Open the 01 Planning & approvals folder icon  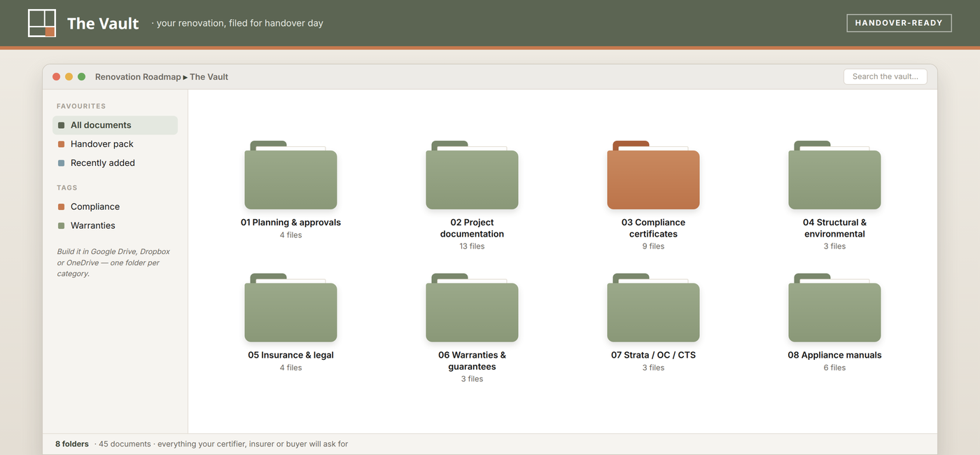coord(290,175)
